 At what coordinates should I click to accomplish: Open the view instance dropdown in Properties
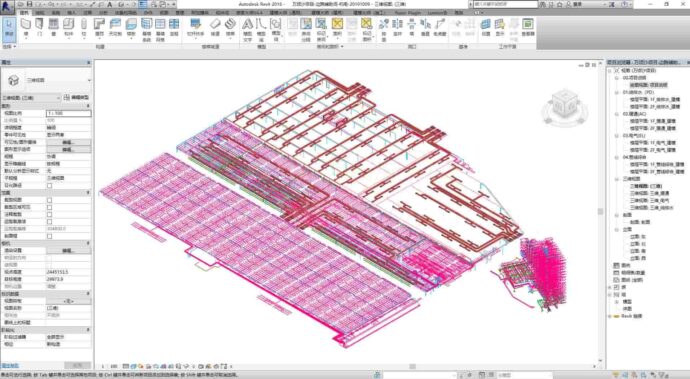coord(30,97)
